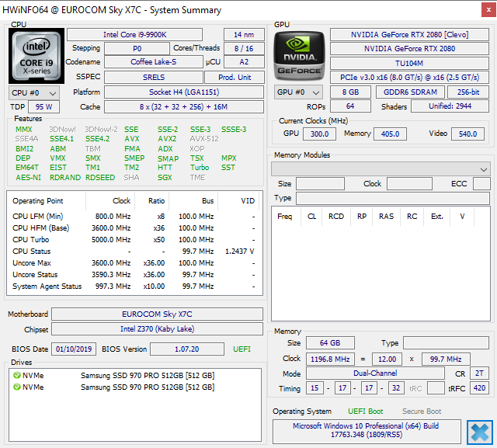Click the GPU Memory clock 405.0 value
The width and height of the screenshot is (497, 448).
390,134
